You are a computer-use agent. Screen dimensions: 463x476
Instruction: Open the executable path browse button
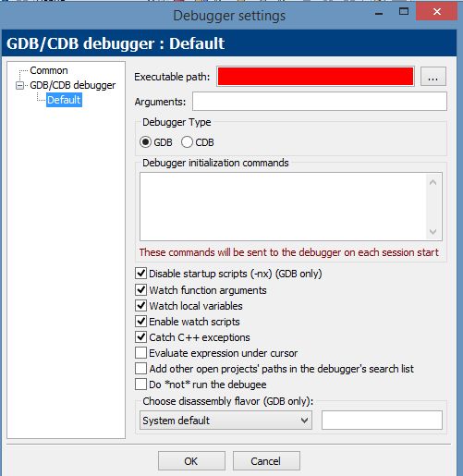pyautogui.click(x=433, y=77)
